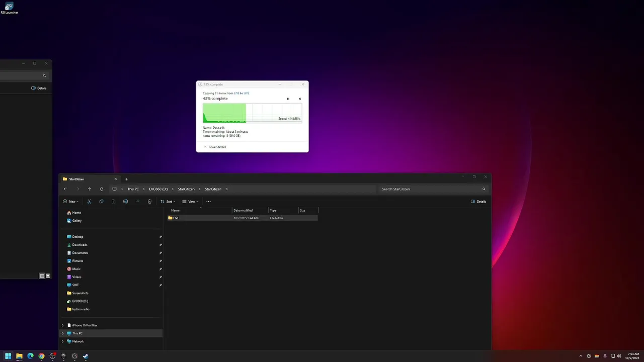This screenshot has height=362, width=644.
Task: Toggle Details pane in left background window
Action: click(x=39, y=88)
